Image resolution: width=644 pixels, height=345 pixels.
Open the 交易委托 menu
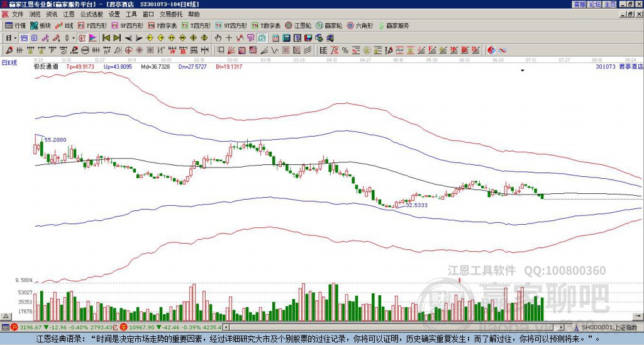click(x=171, y=14)
